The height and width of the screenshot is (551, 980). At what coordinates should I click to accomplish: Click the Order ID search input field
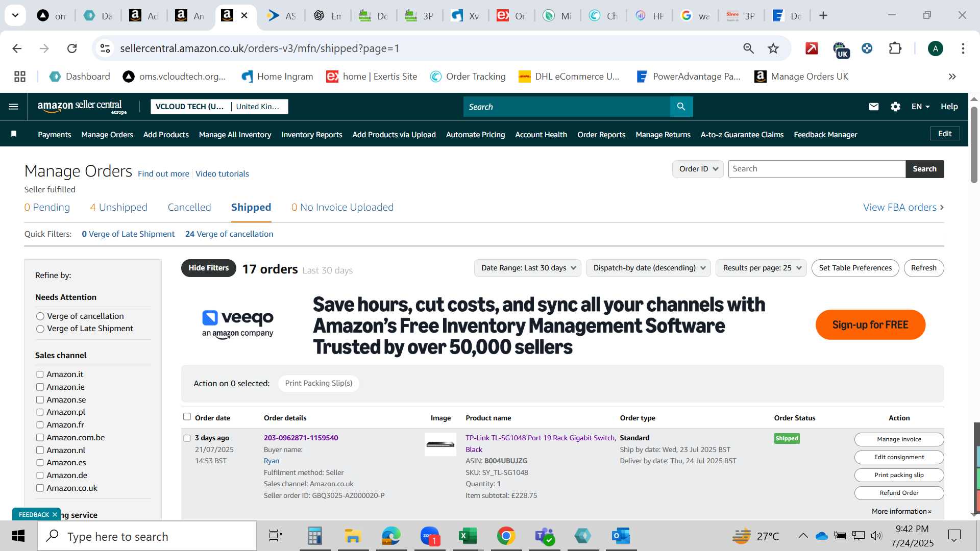pyautogui.click(x=817, y=169)
